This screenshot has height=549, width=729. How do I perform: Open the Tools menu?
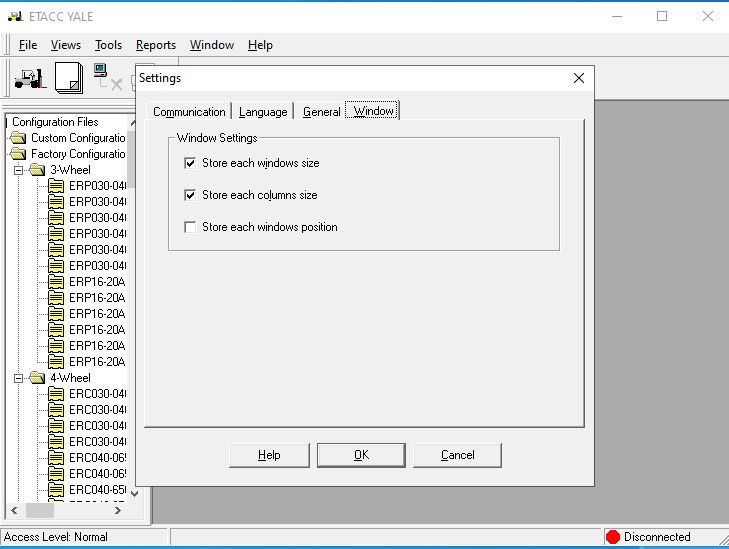click(108, 45)
